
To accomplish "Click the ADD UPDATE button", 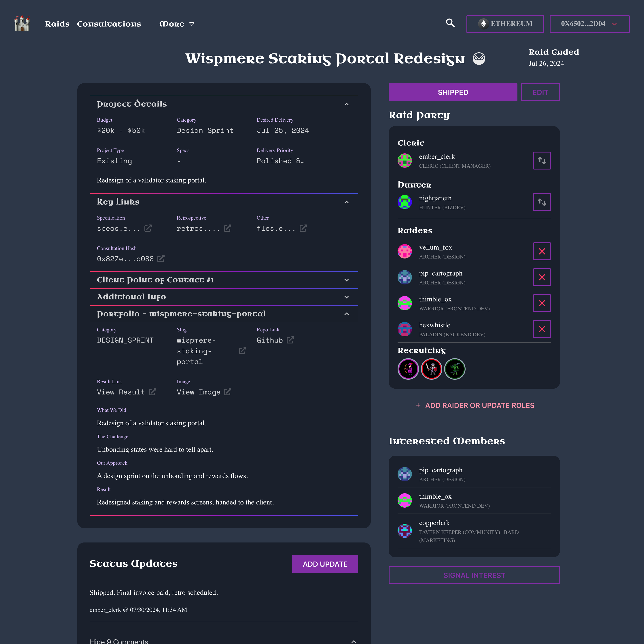I will pos(325,564).
